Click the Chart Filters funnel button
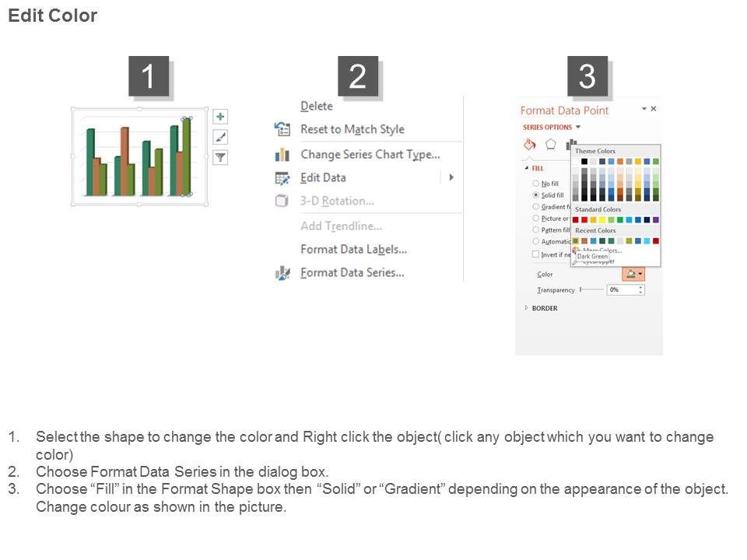 click(x=221, y=157)
